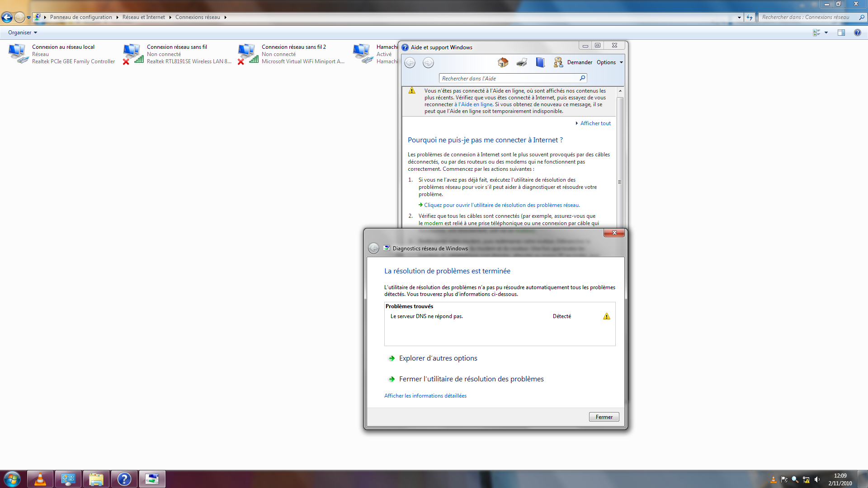Expand Afficher tout in Help article
Viewport: 868px width, 488px height.
[x=595, y=123]
